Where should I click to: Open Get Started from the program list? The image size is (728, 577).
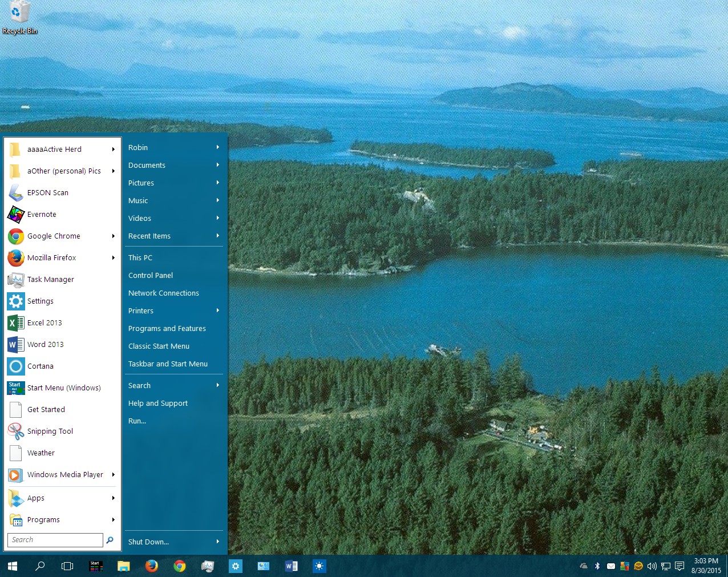click(x=62, y=410)
